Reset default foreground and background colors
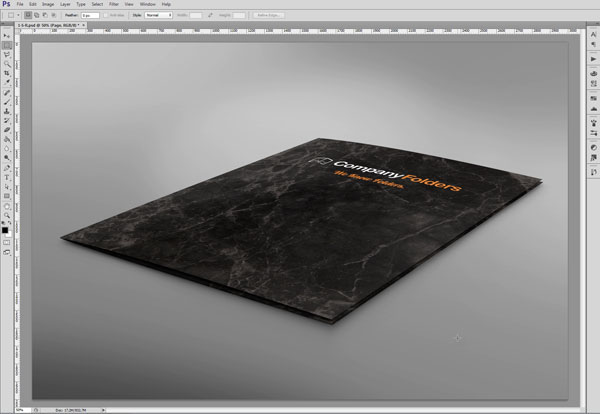 [x=3, y=223]
